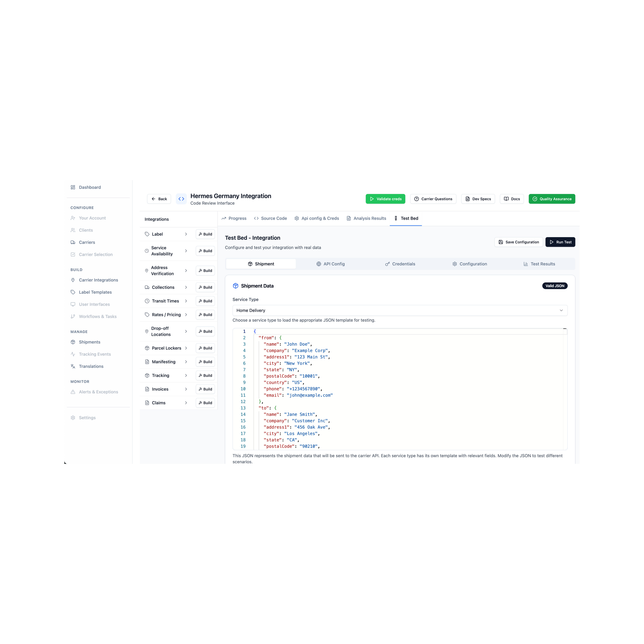The image size is (644, 644).
Task: Click the Tracking box icon in Integrations
Action: 147,375
